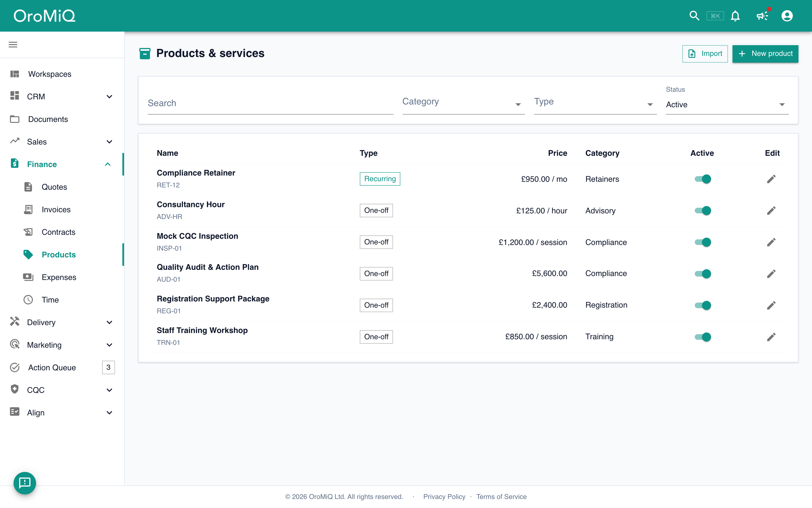Click the Name column header

click(167, 153)
